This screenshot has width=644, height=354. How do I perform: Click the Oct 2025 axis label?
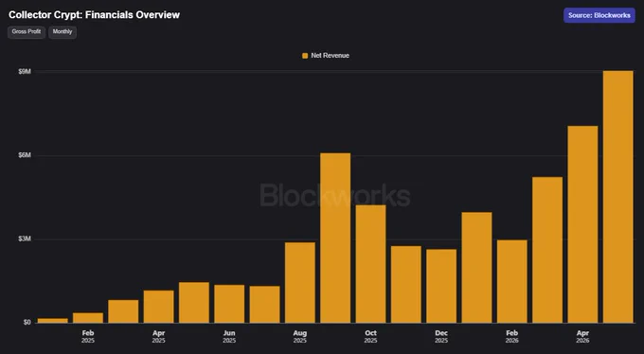tap(370, 336)
